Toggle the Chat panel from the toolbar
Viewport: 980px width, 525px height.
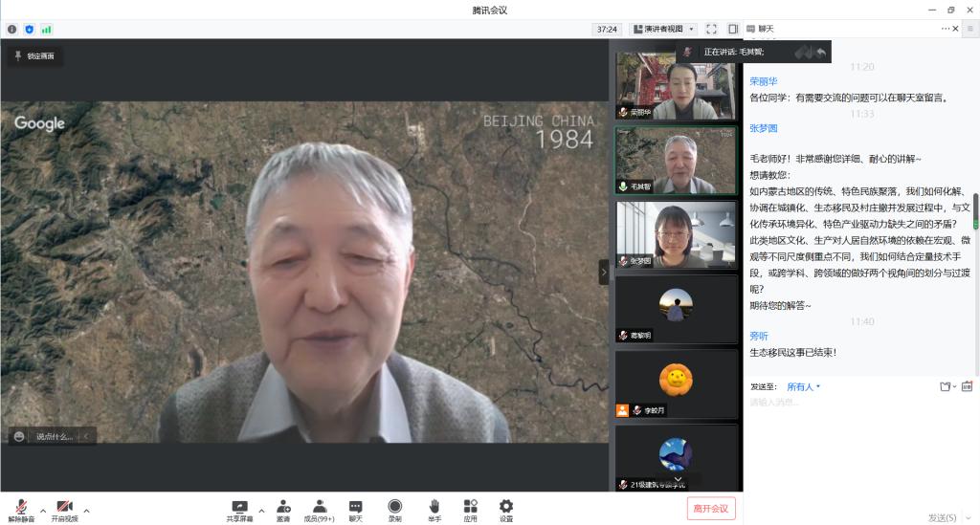pos(355,509)
